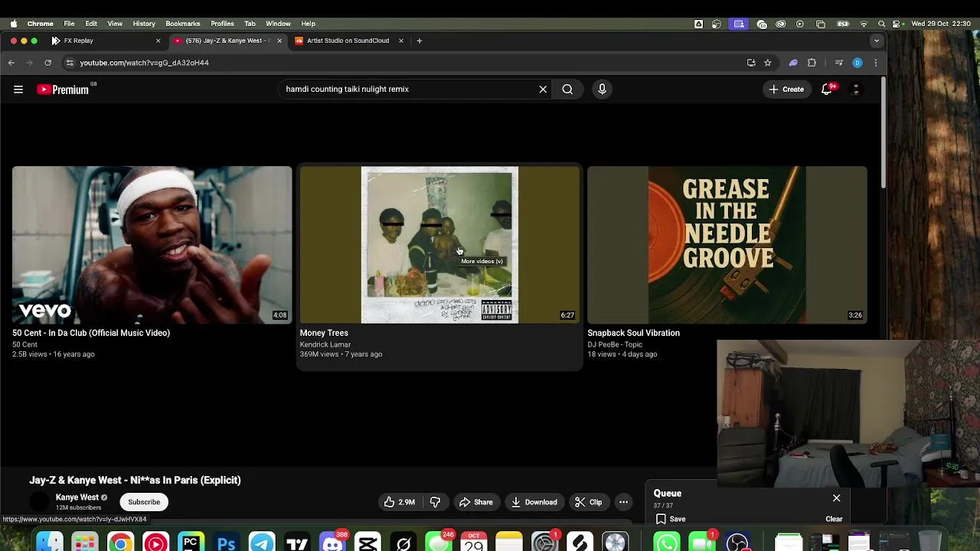Open 50 Cent channel name link
This screenshot has height=551, width=980.
click(24, 344)
